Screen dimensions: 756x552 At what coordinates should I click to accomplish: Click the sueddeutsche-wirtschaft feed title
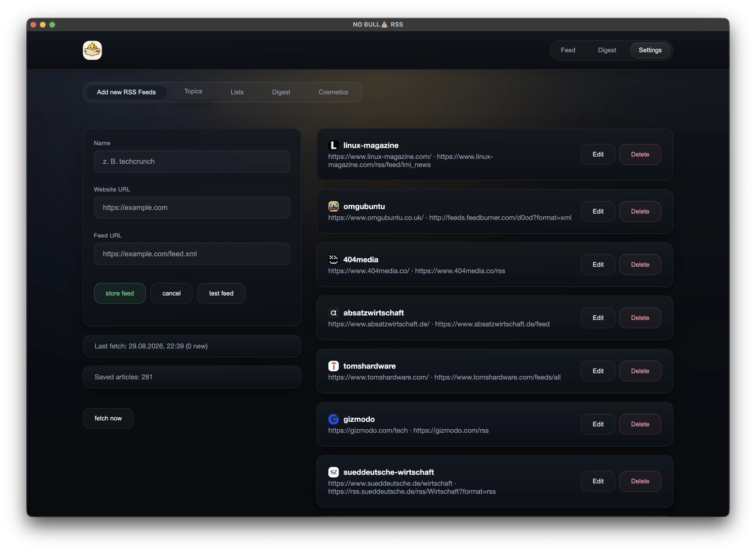coord(389,472)
